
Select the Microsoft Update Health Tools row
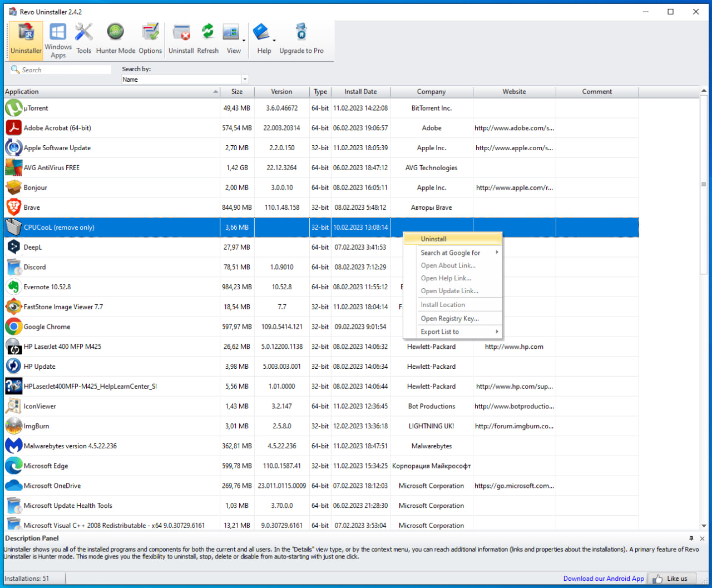coord(322,506)
